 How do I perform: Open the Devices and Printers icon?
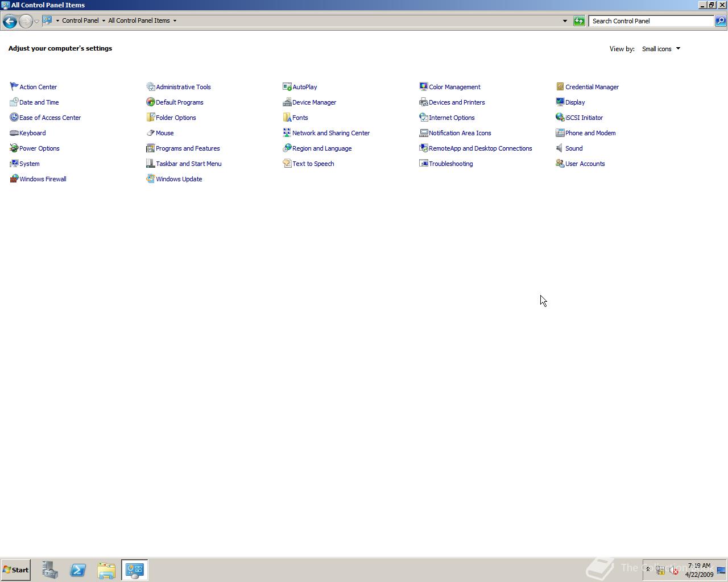click(424, 102)
